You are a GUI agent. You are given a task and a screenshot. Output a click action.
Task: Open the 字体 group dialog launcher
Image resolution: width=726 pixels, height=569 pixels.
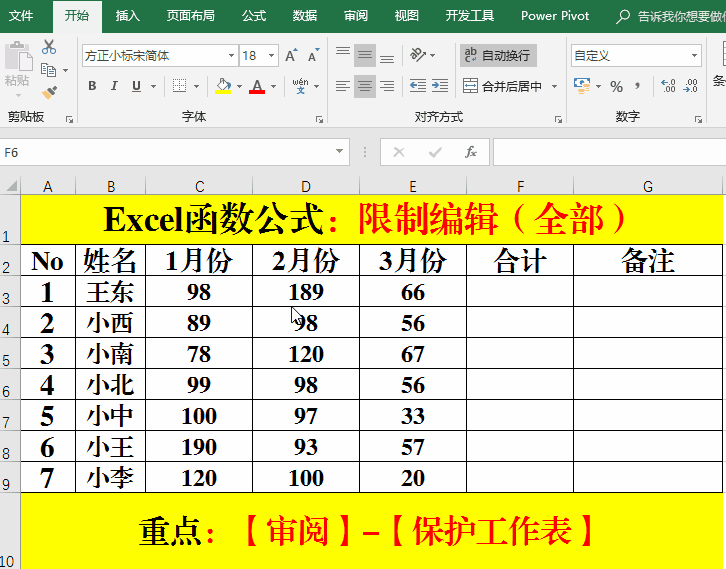319,120
